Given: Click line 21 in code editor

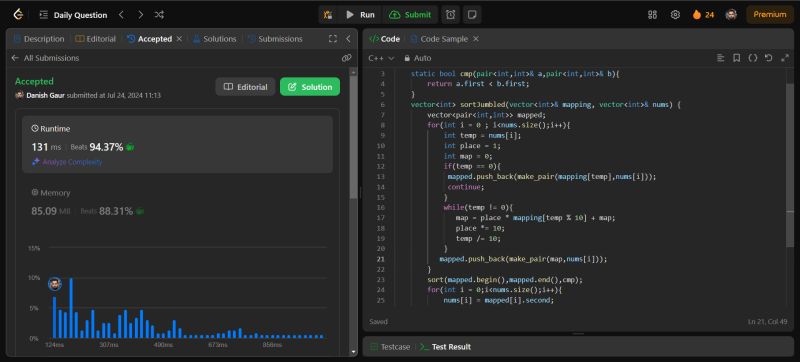Looking at the screenshot, I should click(x=523, y=259).
